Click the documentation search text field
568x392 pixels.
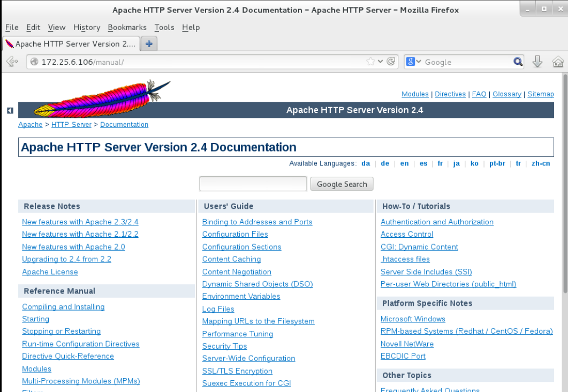tap(253, 184)
